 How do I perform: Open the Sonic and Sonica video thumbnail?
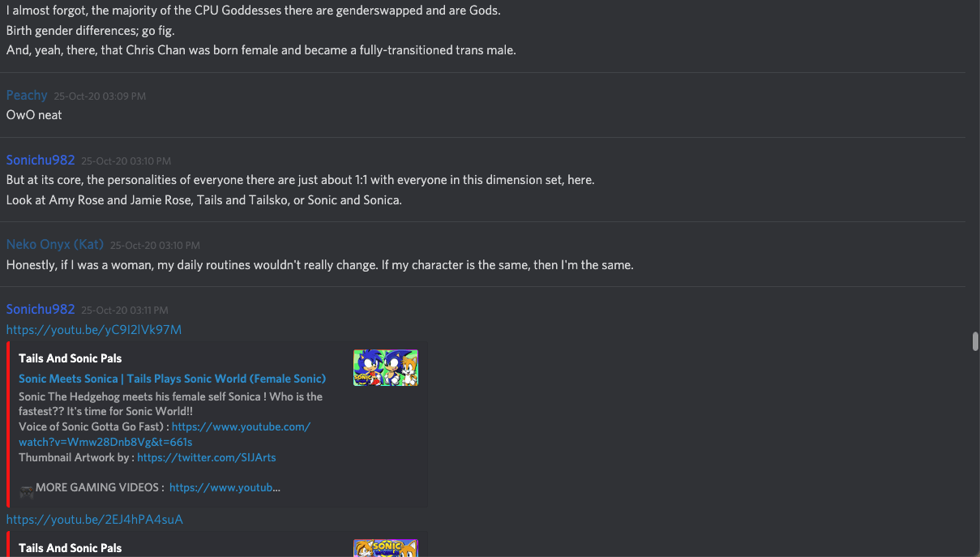coord(386,367)
